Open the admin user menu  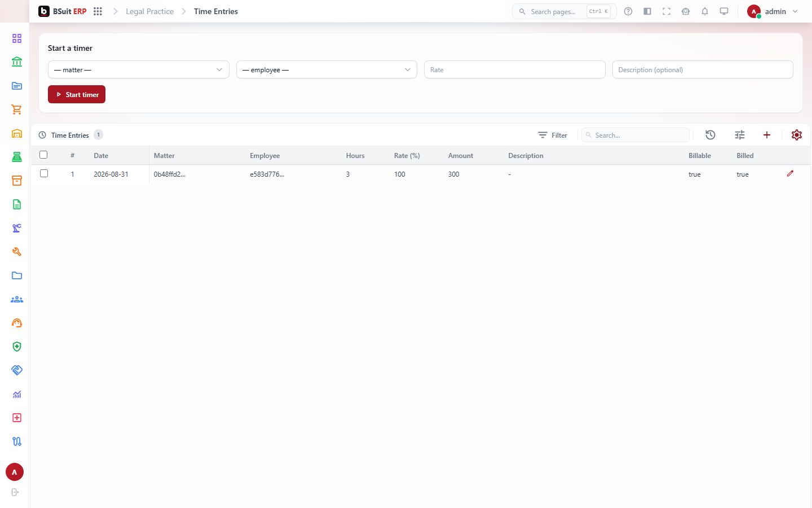tap(773, 11)
